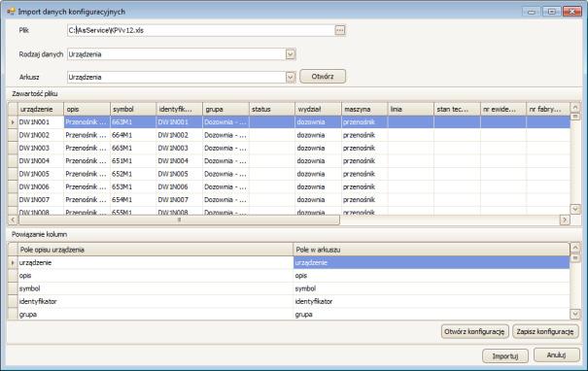The image size is (588, 371).
Task: Click the browse file ellipsis button
Action: point(340,30)
